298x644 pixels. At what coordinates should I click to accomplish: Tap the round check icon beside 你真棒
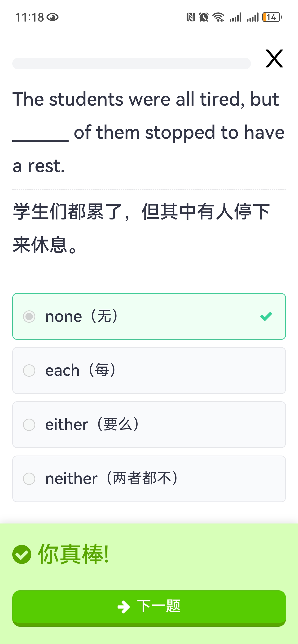[22, 554]
